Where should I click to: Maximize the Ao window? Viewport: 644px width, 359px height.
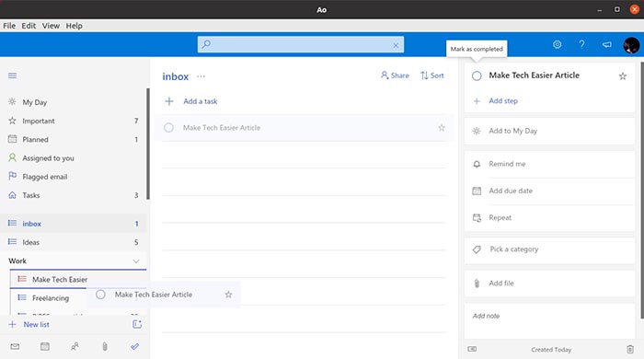[617, 9]
